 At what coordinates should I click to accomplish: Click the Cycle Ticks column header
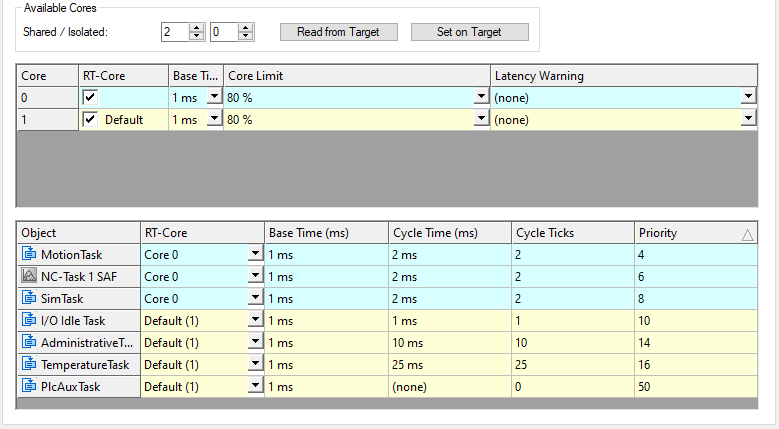click(573, 232)
